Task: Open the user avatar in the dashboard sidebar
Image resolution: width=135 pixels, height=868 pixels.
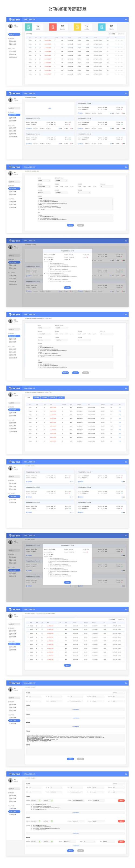Action: pyautogui.click(x=10, y=26)
